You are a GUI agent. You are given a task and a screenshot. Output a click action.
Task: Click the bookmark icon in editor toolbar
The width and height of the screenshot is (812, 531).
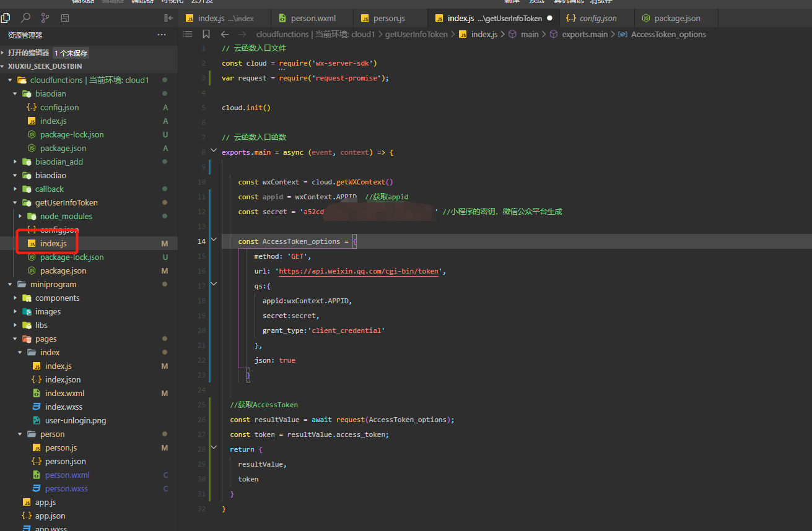point(206,34)
